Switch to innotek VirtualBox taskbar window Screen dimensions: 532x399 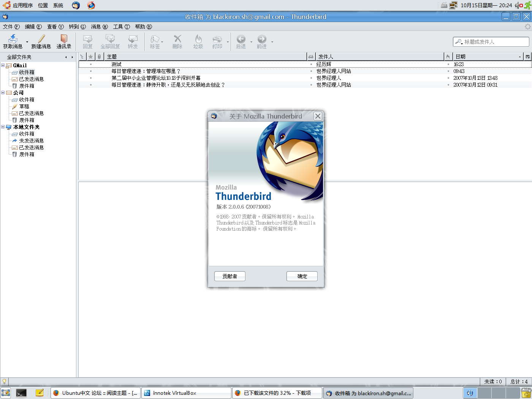186,393
